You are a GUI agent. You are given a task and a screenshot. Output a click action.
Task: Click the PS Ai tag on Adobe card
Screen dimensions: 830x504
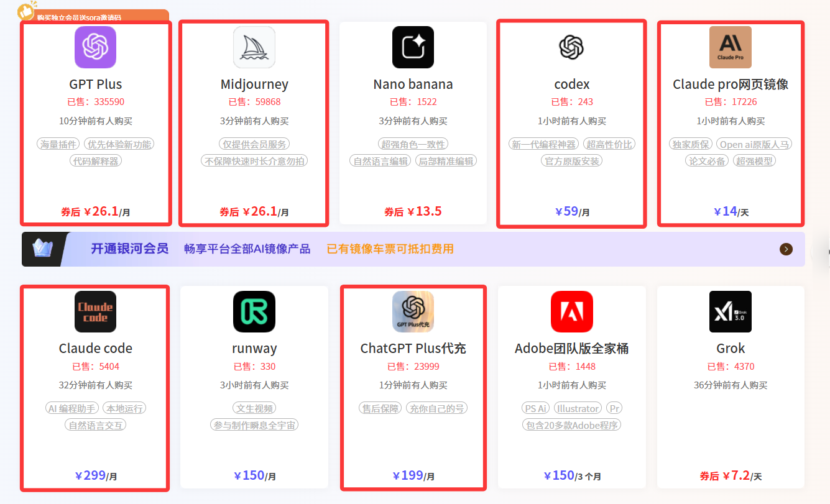[535, 408]
